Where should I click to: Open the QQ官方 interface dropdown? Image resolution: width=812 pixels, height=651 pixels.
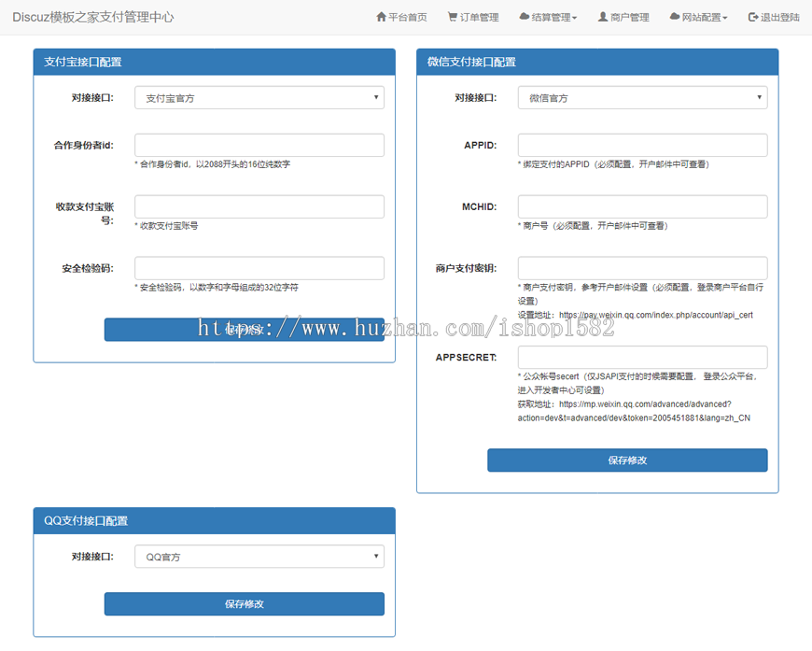click(259, 557)
